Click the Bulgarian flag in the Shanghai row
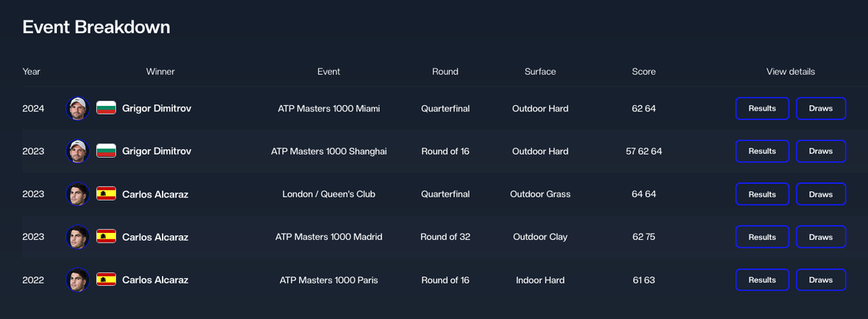The height and width of the screenshot is (319, 868). [x=106, y=151]
